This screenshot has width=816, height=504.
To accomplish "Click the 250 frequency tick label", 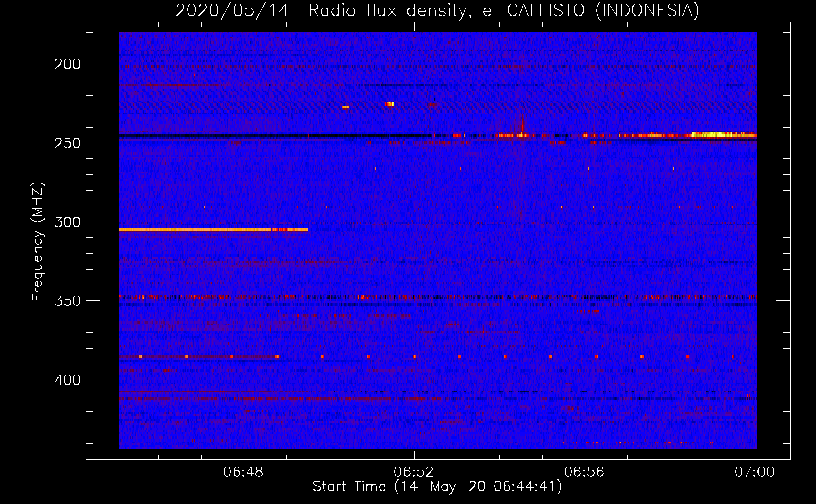I will [x=68, y=143].
